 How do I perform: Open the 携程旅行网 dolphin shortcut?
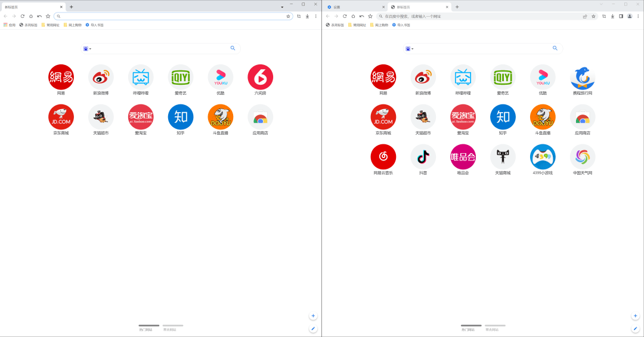[583, 77]
